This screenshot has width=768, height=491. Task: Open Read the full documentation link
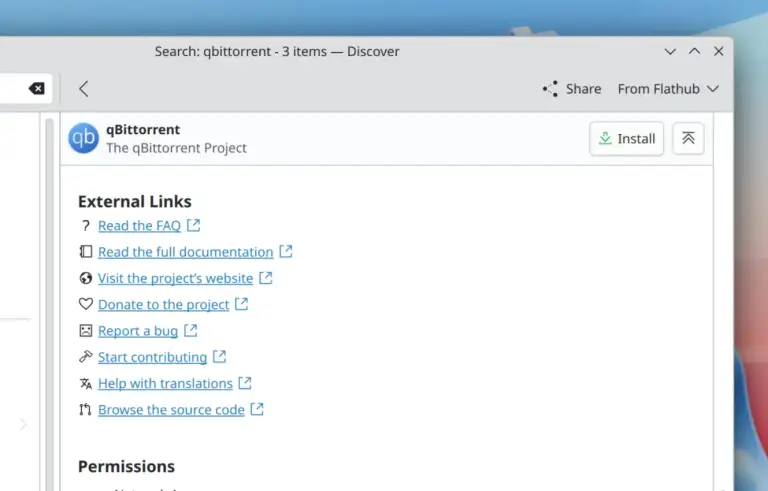[x=185, y=252]
